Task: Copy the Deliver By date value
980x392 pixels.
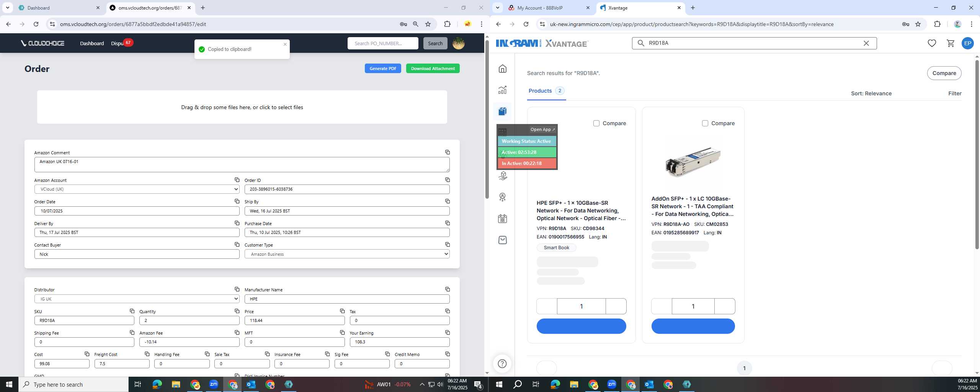Action: (x=237, y=223)
